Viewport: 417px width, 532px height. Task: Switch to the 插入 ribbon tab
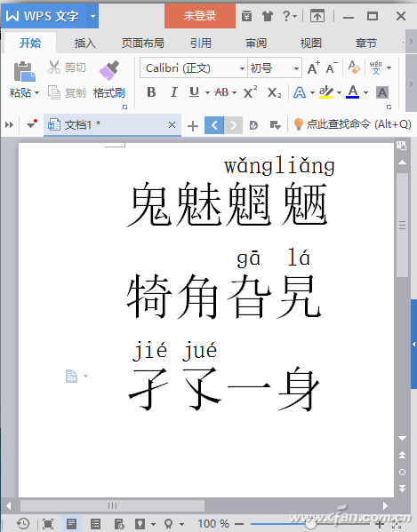tap(84, 44)
